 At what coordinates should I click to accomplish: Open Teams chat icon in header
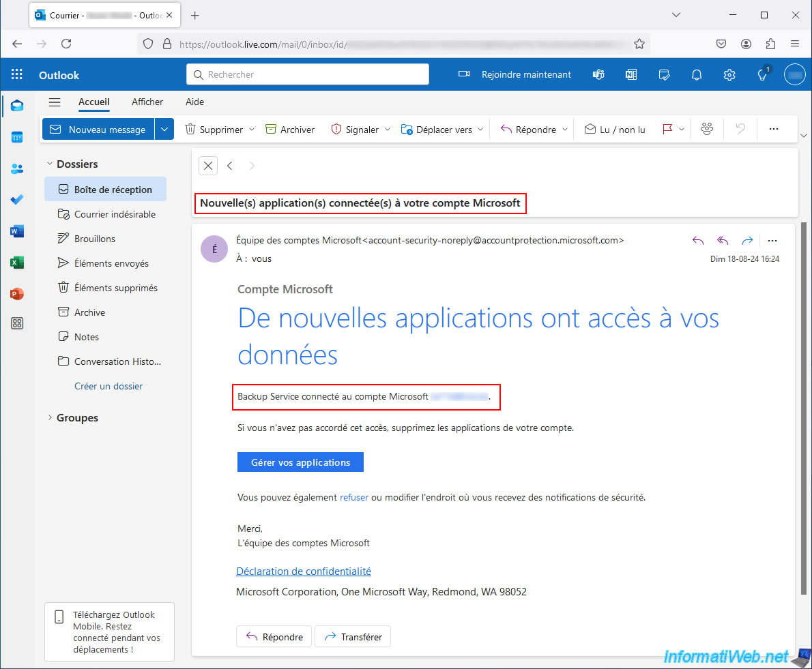click(598, 74)
